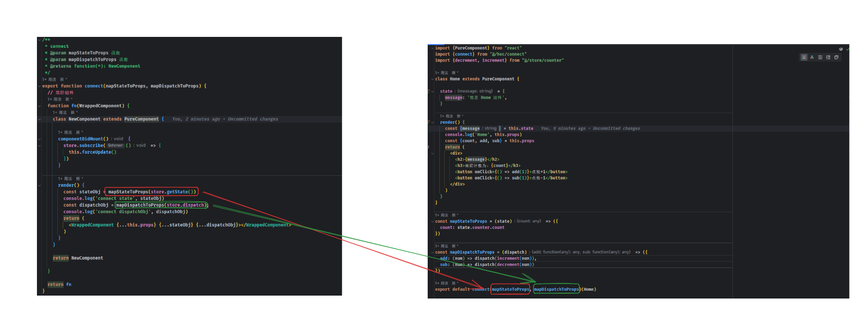Click the mapStateToProps argument in export default

pos(510,289)
